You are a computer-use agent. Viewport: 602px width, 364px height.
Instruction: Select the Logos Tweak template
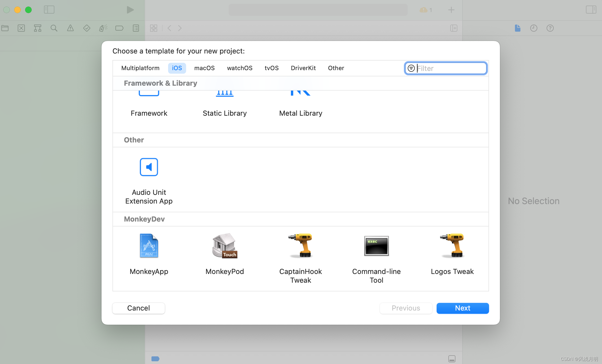[x=452, y=246]
